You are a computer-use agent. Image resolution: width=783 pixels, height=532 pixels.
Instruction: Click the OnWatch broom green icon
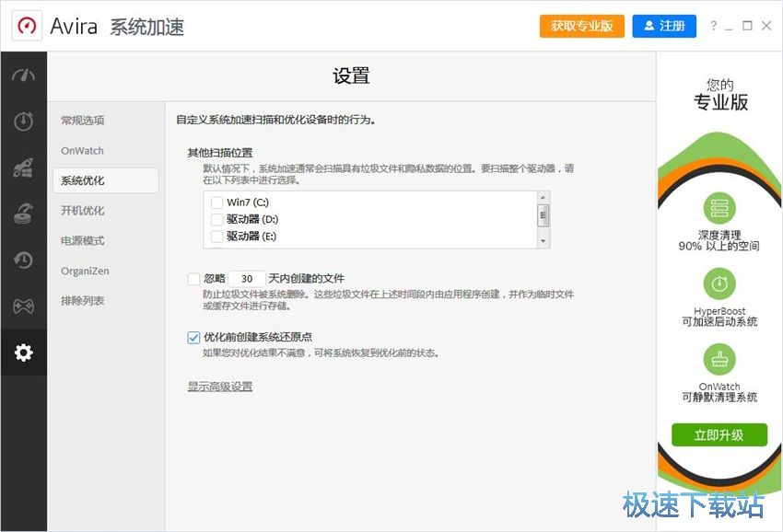[719, 359]
